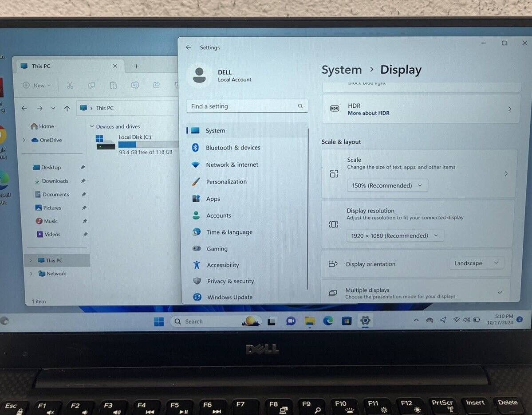Click the Settings gear on the taskbar
The image size is (532, 415).
pos(365,321)
